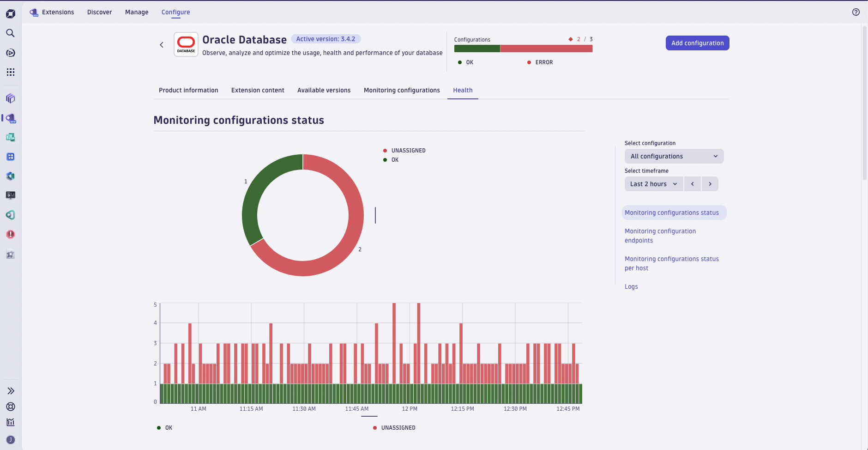Viewport: 868px width, 450px height.
Task: Select the Health tab
Action: point(463,90)
